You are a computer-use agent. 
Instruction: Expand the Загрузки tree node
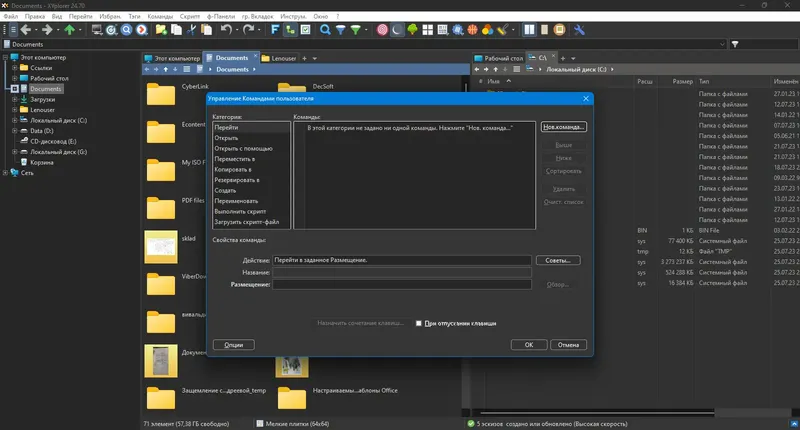15,99
